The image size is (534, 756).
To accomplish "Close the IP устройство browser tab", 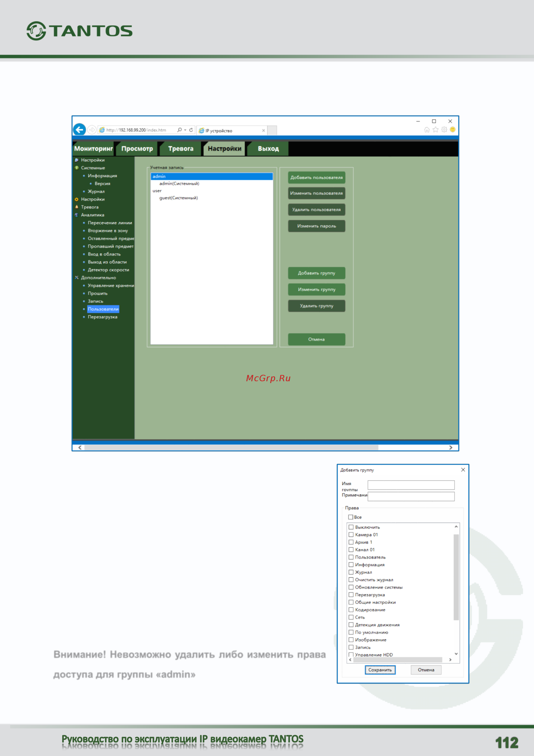I will (x=264, y=131).
